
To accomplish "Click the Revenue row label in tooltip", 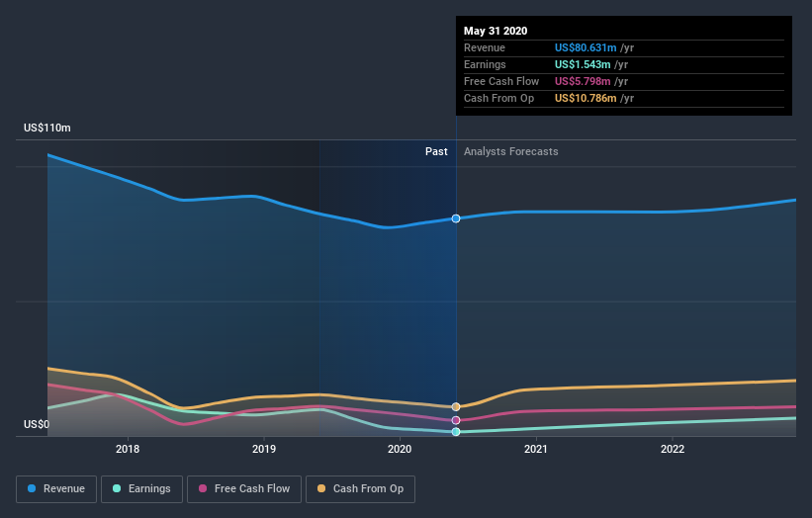I will (x=485, y=47).
